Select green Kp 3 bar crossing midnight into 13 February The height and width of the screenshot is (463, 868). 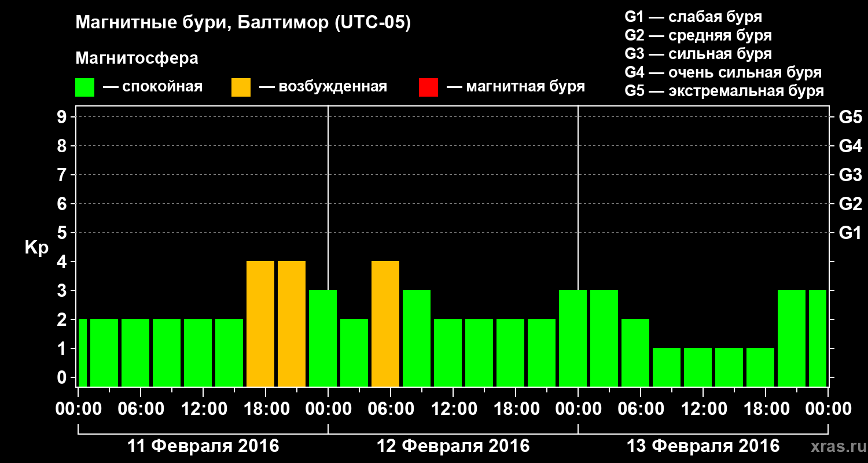click(x=573, y=338)
